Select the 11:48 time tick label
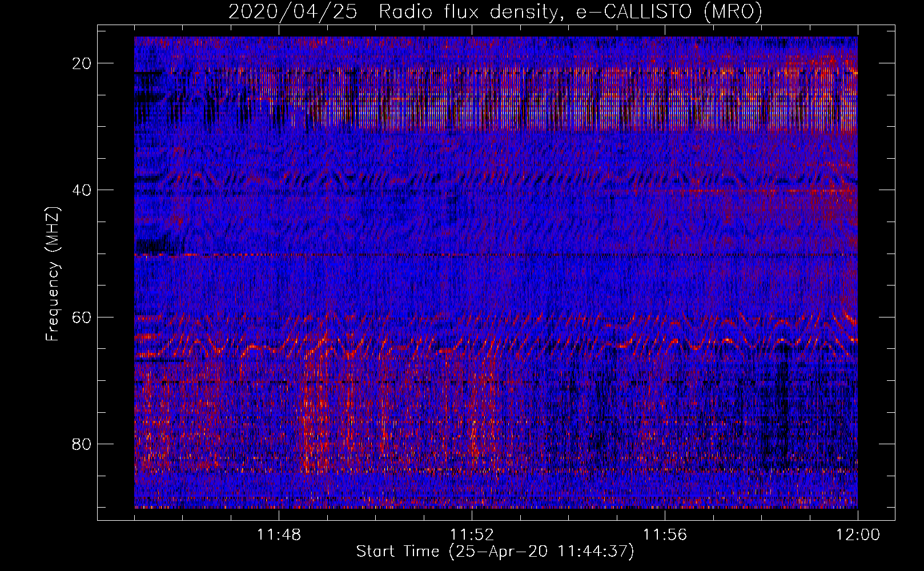Viewport: 924px width, 571px height. coord(279,535)
